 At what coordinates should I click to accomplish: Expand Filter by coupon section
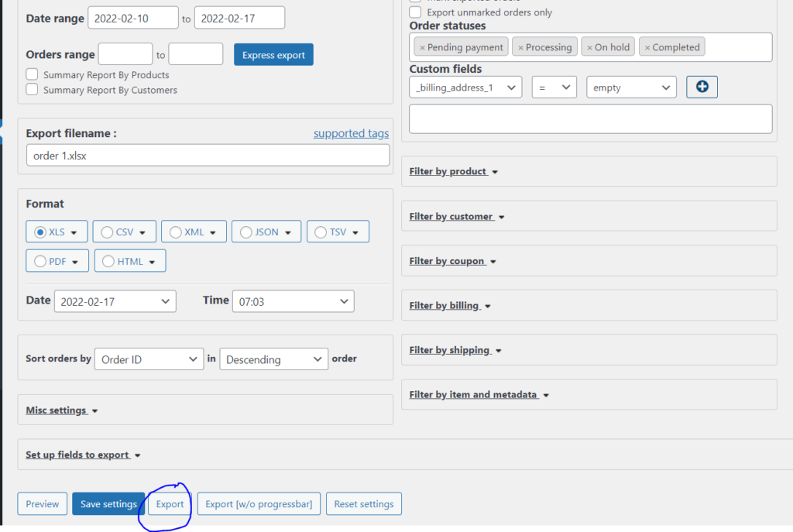[452, 261]
